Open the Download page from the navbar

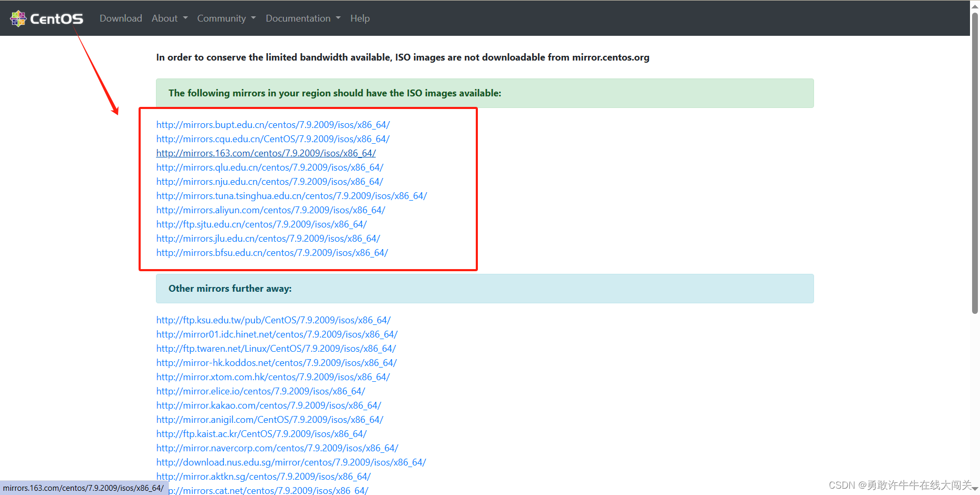pos(121,18)
